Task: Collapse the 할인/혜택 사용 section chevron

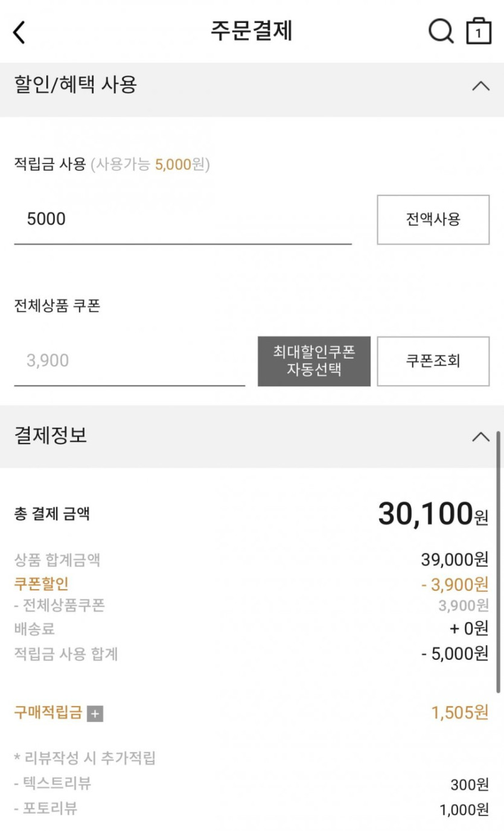Action: coord(480,86)
